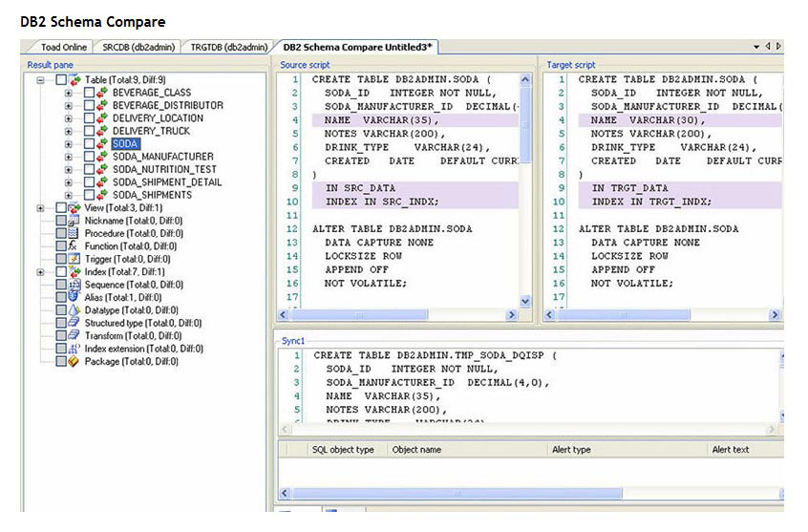Open the tab list dropdown arrow
This screenshot has height=532, width=808.
(756, 47)
